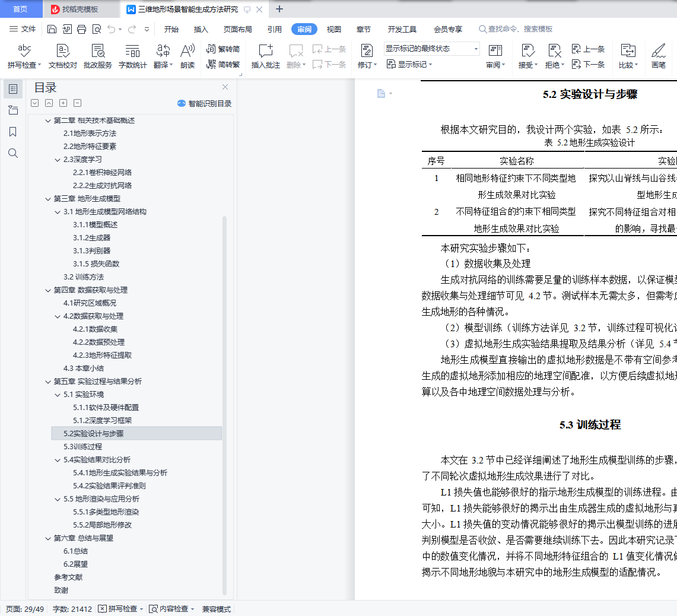Open bookmarks icon in left sidebar
The image size is (677, 616).
point(13,132)
